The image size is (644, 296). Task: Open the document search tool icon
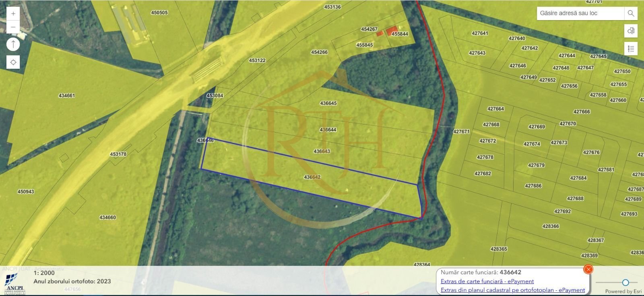tap(631, 31)
